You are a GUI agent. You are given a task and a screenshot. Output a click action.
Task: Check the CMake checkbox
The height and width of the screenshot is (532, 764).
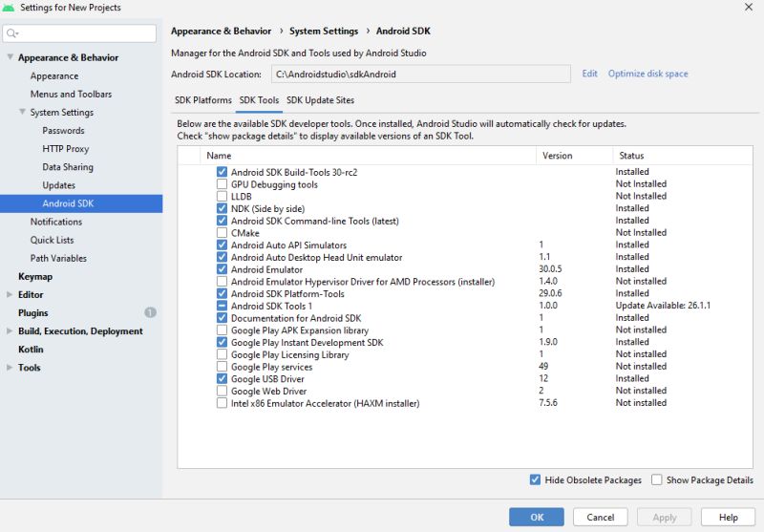coord(222,233)
